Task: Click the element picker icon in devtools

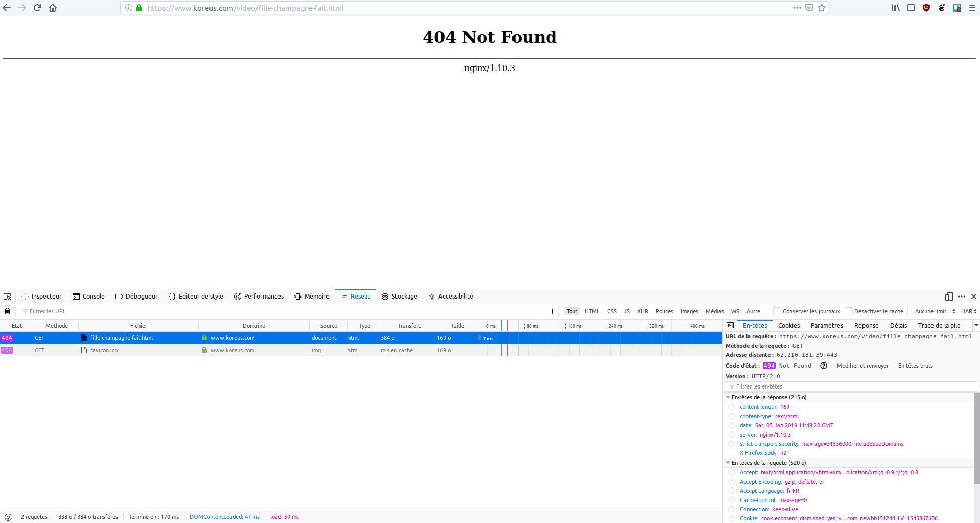Action: [x=7, y=297]
